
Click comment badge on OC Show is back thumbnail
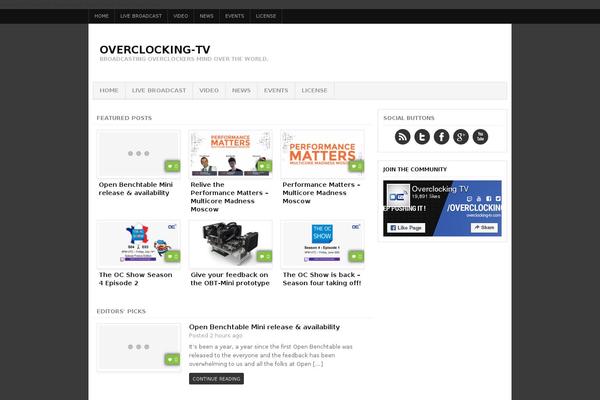356,256
